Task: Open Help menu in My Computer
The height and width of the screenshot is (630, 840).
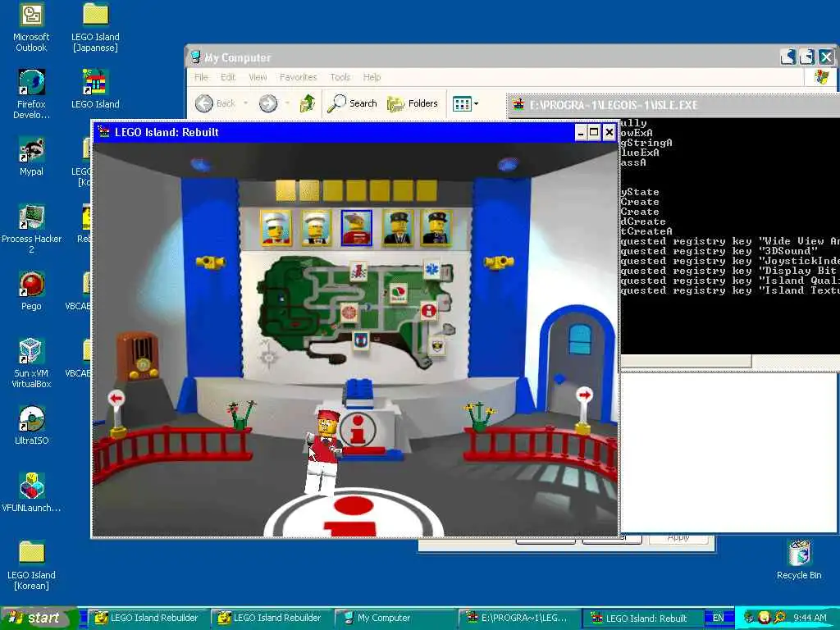Action: 372,77
